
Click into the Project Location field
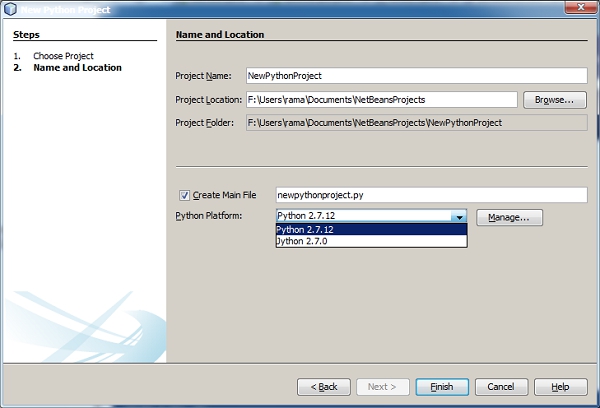coord(380,99)
